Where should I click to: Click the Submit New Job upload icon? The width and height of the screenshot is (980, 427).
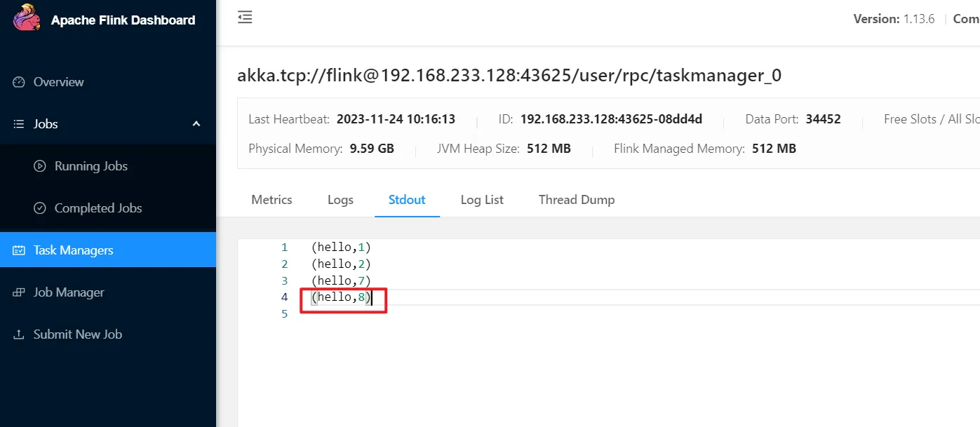pyautogui.click(x=19, y=334)
